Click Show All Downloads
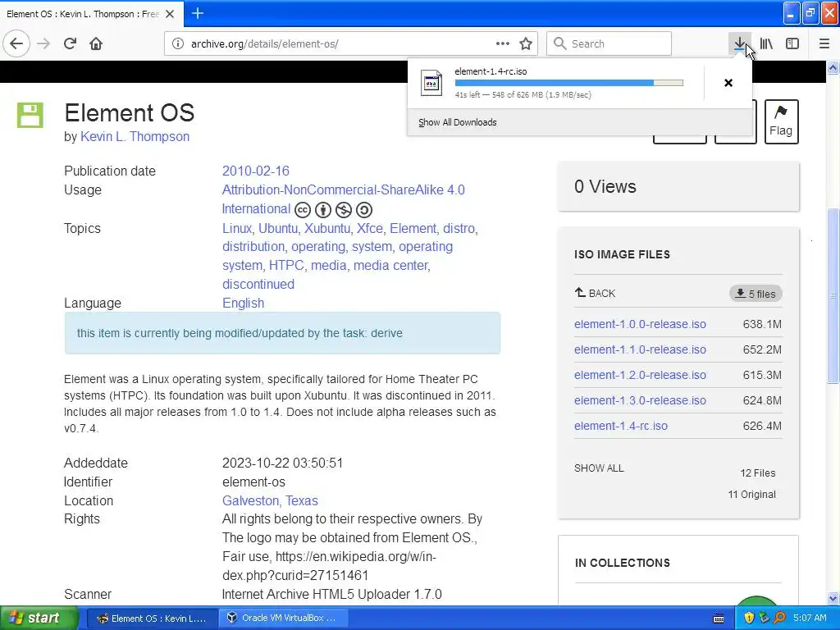This screenshot has width=840, height=630. [x=458, y=122]
